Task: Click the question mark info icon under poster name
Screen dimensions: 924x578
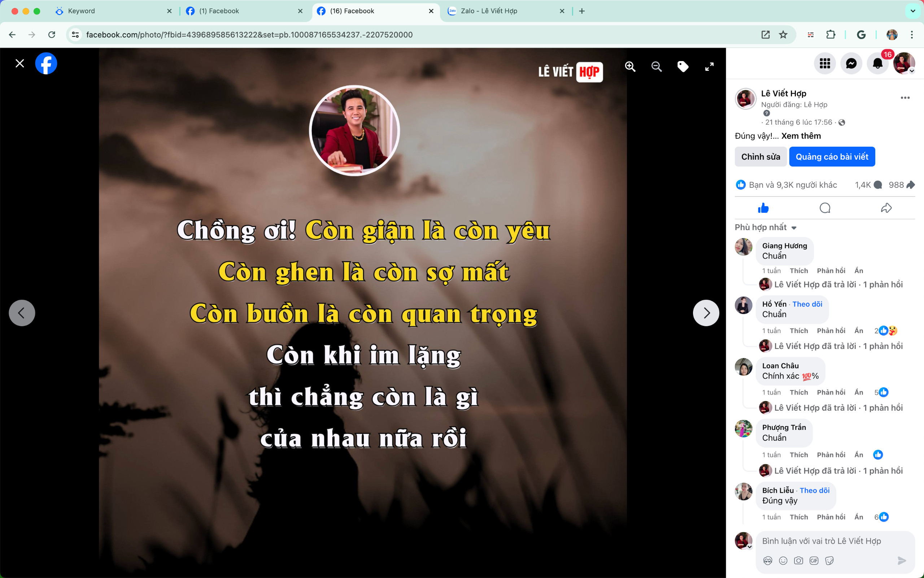Action: pyautogui.click(x=766, y=113)
